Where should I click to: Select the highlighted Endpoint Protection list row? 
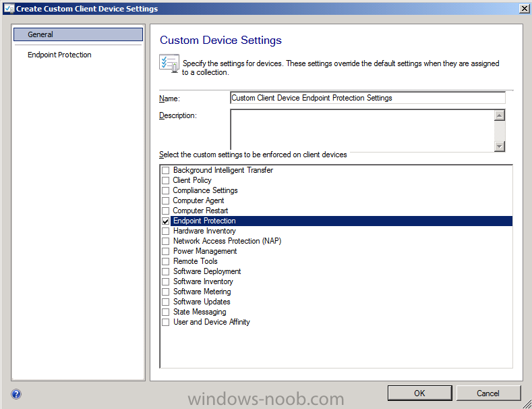[341, 221]
